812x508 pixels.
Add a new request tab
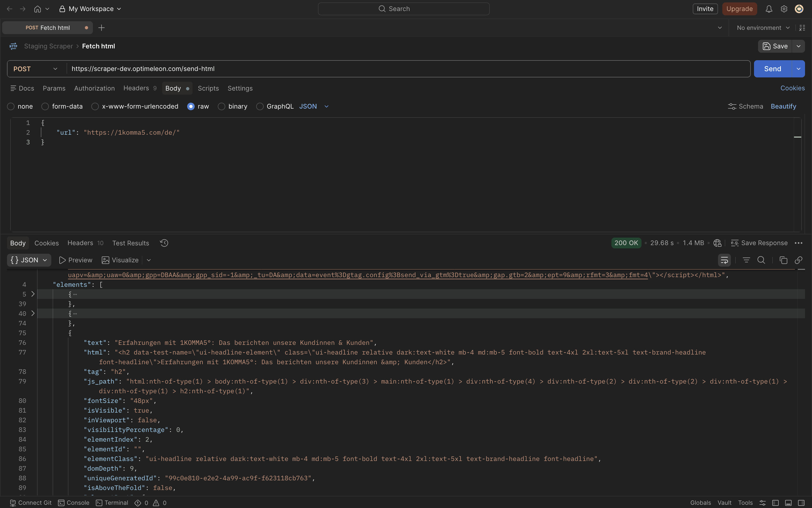pos(101,27)
